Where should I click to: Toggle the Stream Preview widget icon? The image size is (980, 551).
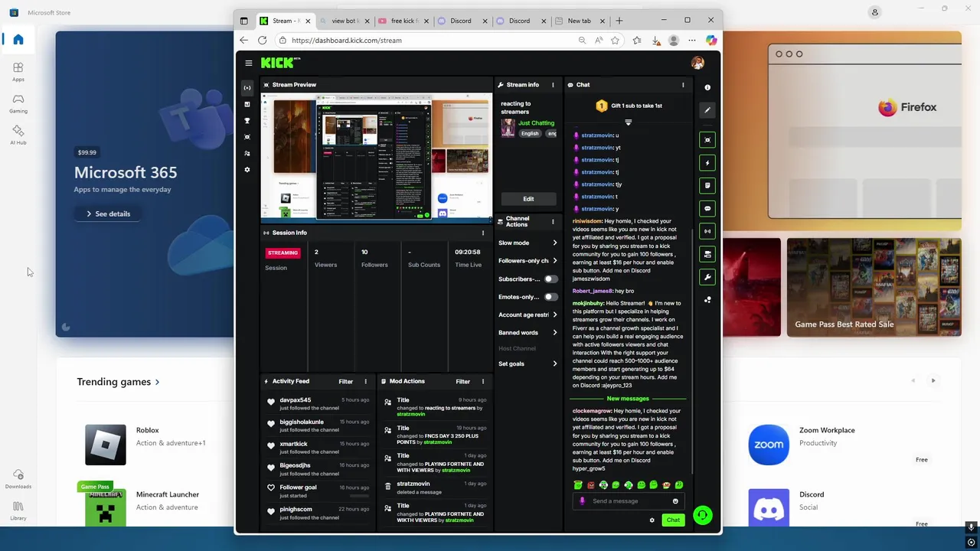[x=707, y=139]
